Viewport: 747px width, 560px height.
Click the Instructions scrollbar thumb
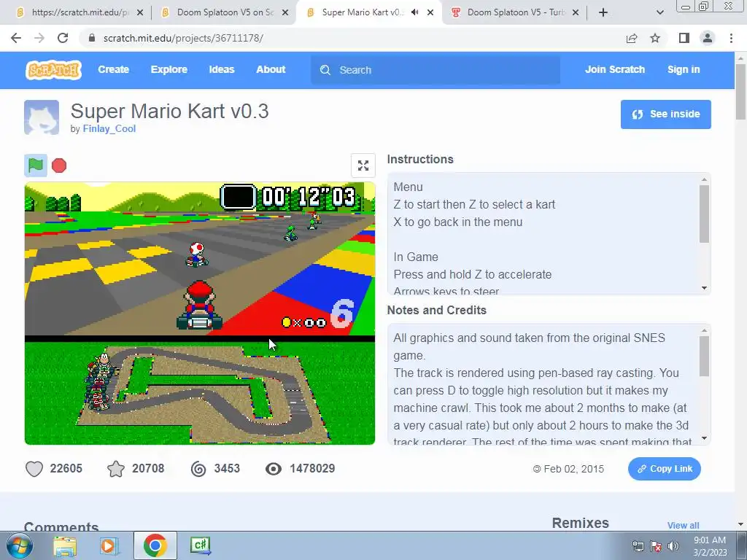[x=704, y=214]
